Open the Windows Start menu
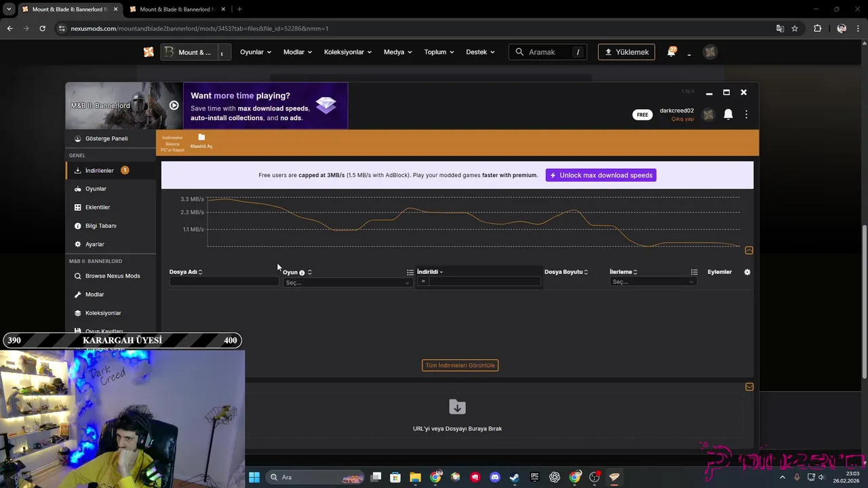The image size is (868, 488). click(254, 477)
